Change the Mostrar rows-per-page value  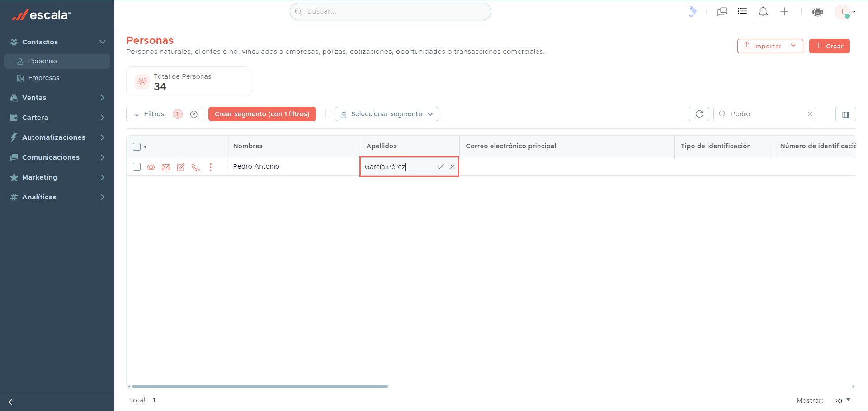[x=842, y=401]
